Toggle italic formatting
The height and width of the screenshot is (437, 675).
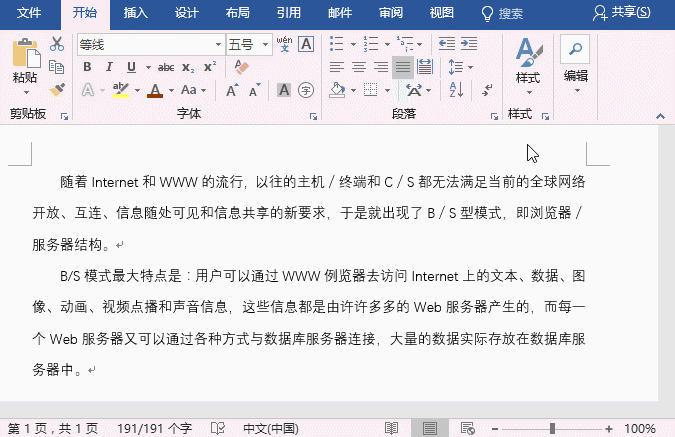pyautogui.click(x=109, y=67)
